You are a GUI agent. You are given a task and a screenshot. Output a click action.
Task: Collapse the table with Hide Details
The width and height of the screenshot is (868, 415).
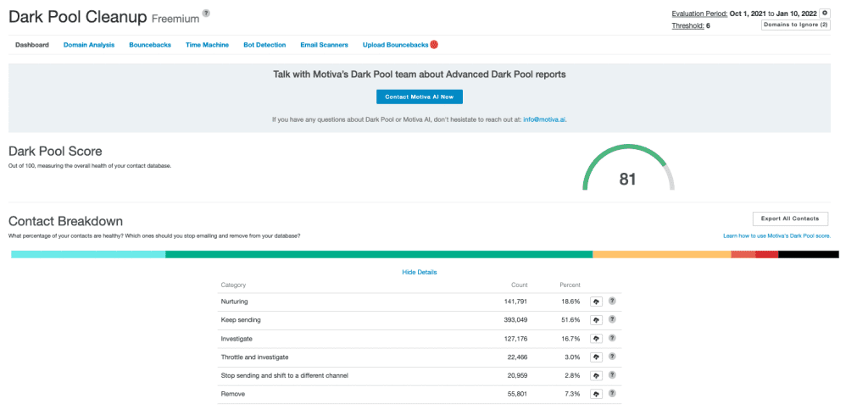419,272
